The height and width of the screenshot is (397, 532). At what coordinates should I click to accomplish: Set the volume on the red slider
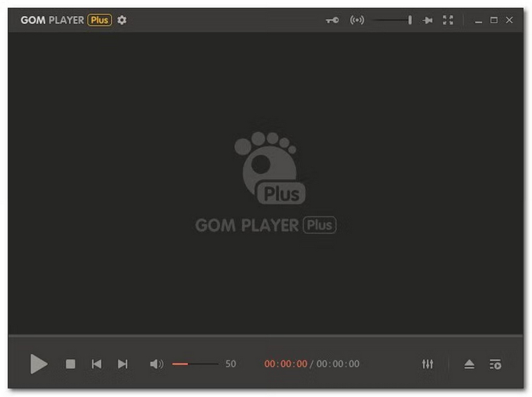[195, 364]
